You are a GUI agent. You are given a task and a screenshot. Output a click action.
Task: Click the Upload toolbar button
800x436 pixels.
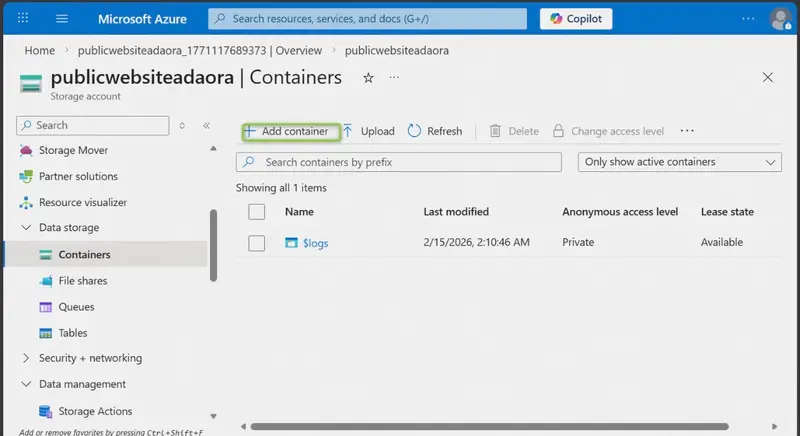(368, 132)
